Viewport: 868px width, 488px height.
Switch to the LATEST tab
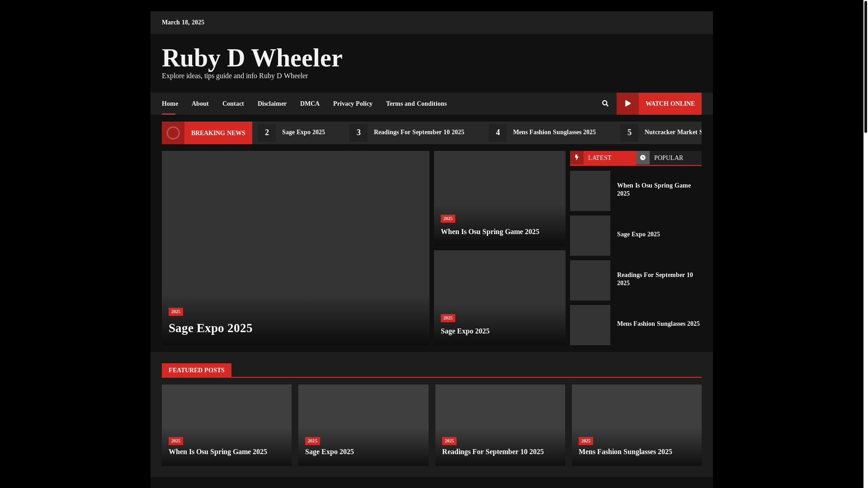(x=603, y=158)
